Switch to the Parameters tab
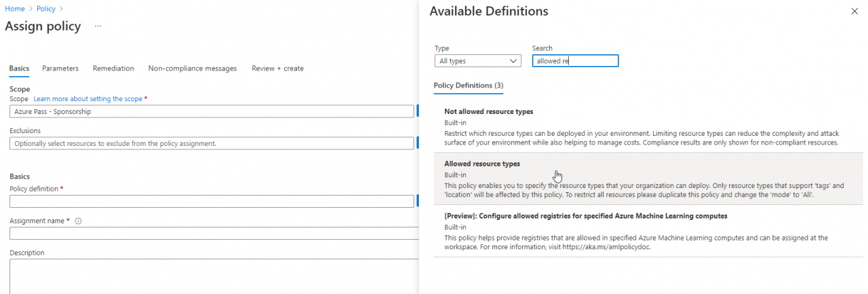The width and height of the screenshot is (868, 294). point(60,69)
